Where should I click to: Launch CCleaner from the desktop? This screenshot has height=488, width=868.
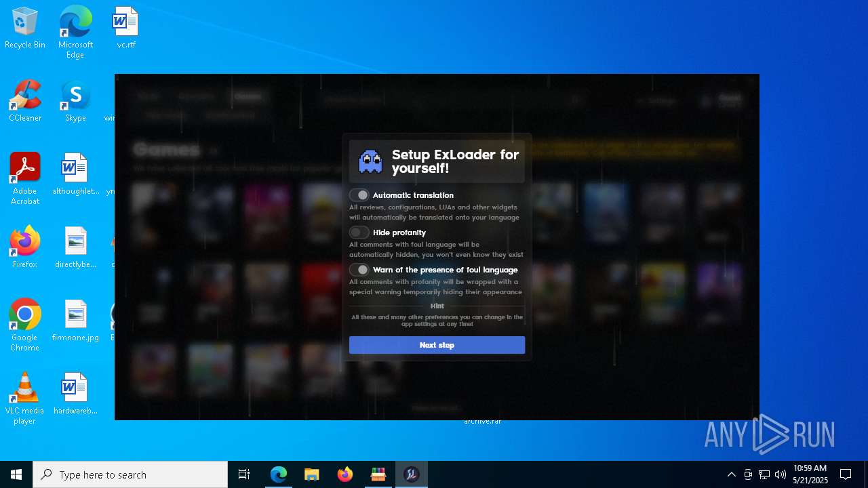25,102
